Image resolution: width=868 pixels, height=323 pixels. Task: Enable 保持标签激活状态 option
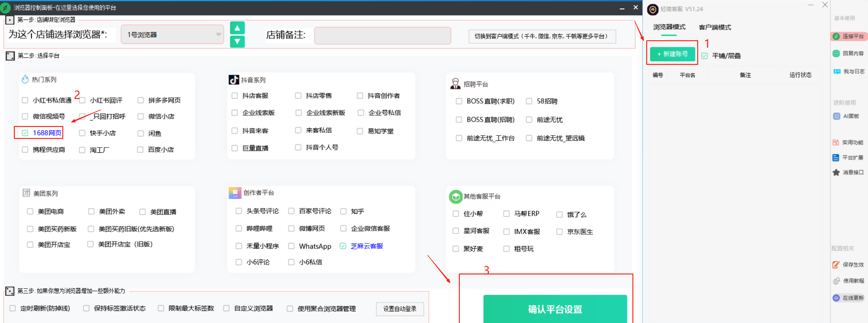click(x=86, y=308)
